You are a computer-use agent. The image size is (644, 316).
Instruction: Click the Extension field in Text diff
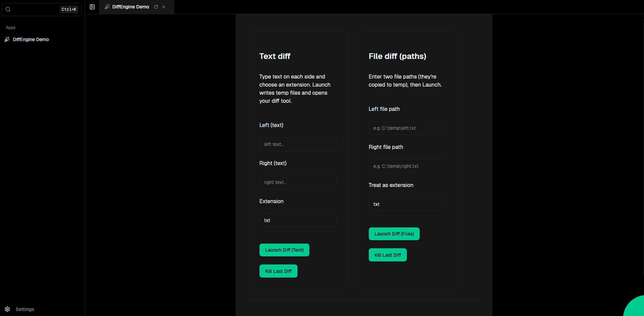pyautogui.click(x=298, y=221)
